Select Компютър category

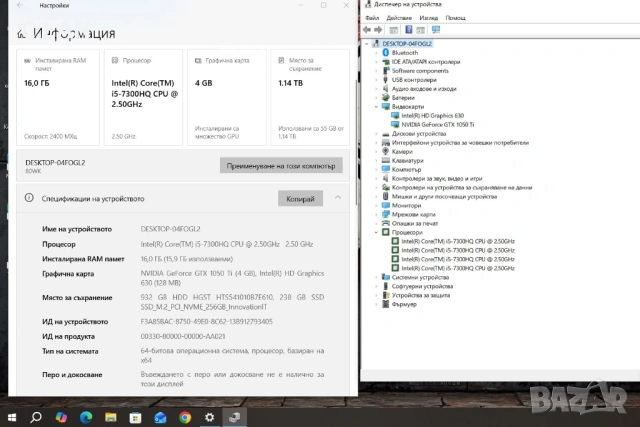pyautogui.click(x=406, y=169)
